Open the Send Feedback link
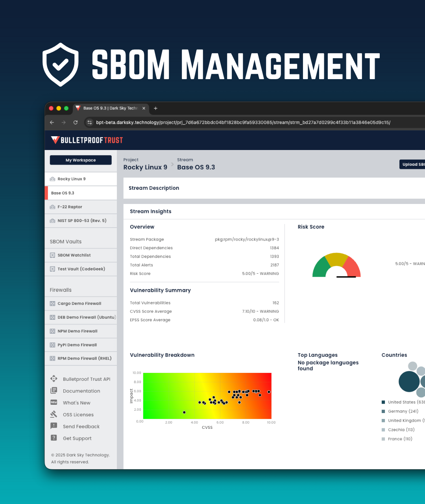The width and height of the screenshot is (425, 504). (x=81, y=426)
